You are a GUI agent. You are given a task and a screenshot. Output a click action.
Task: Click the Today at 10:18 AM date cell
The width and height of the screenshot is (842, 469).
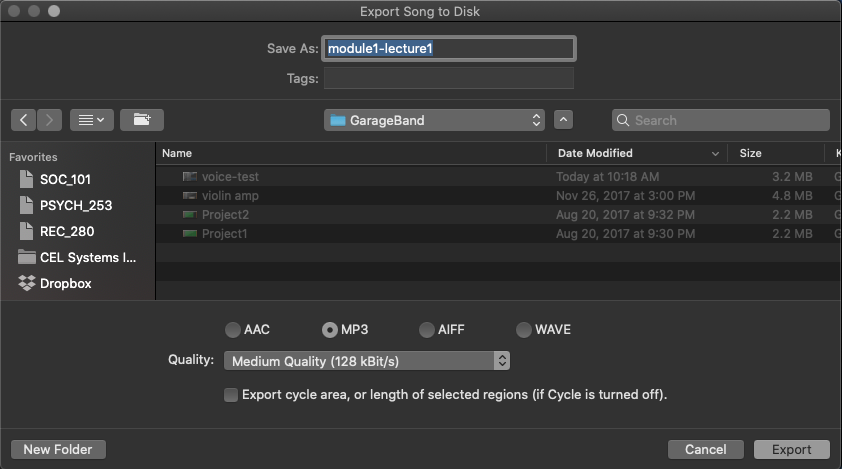607,176
